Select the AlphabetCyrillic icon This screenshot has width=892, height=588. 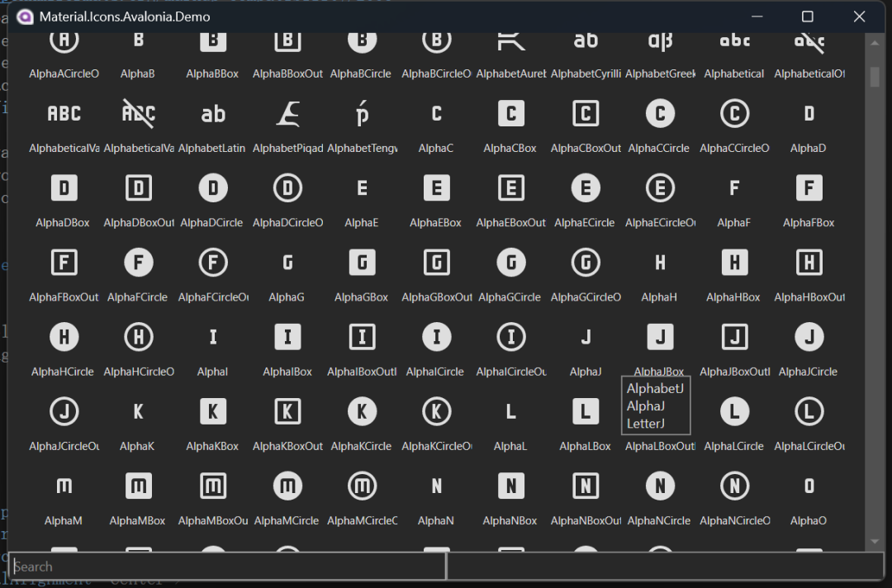(586, 39)
